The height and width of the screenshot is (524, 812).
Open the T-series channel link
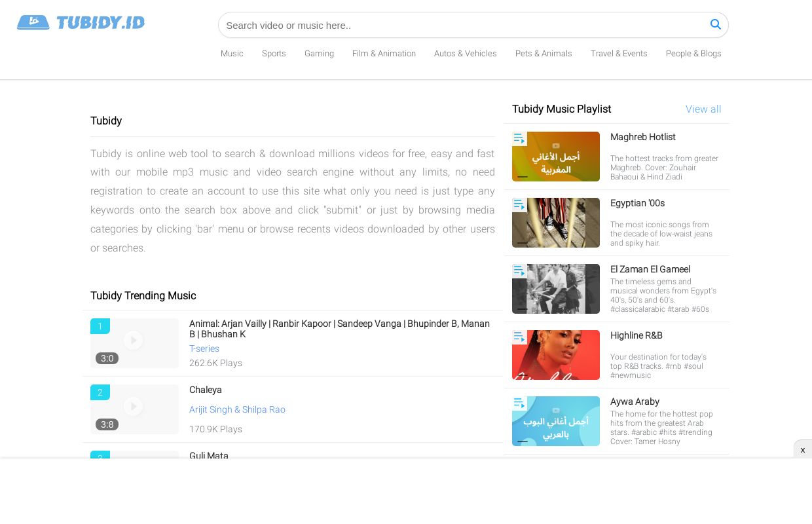pyautogui.click(x=204, y=348)
